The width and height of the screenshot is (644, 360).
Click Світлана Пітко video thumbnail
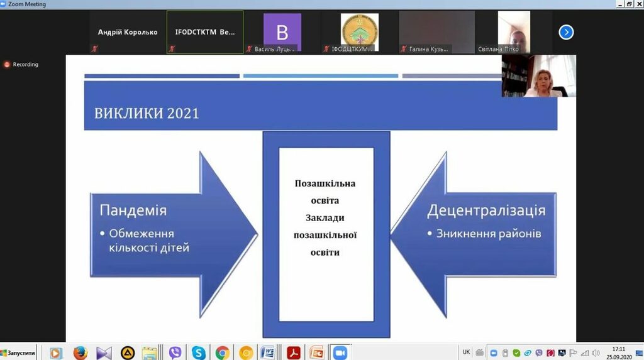pyautogui.click(x=514, y=32)
